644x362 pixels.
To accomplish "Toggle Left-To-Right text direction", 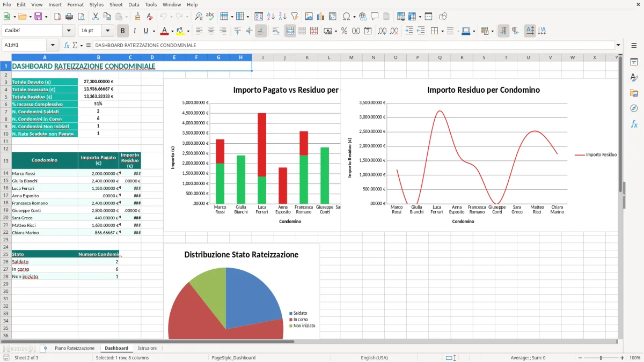I will click(x=503, y=31).
